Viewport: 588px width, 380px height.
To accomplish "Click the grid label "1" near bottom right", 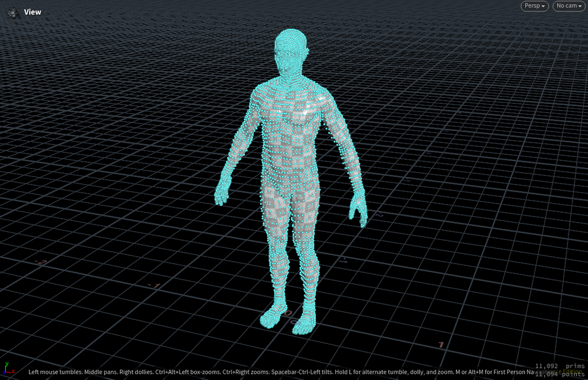I will (x=441, y=345).
